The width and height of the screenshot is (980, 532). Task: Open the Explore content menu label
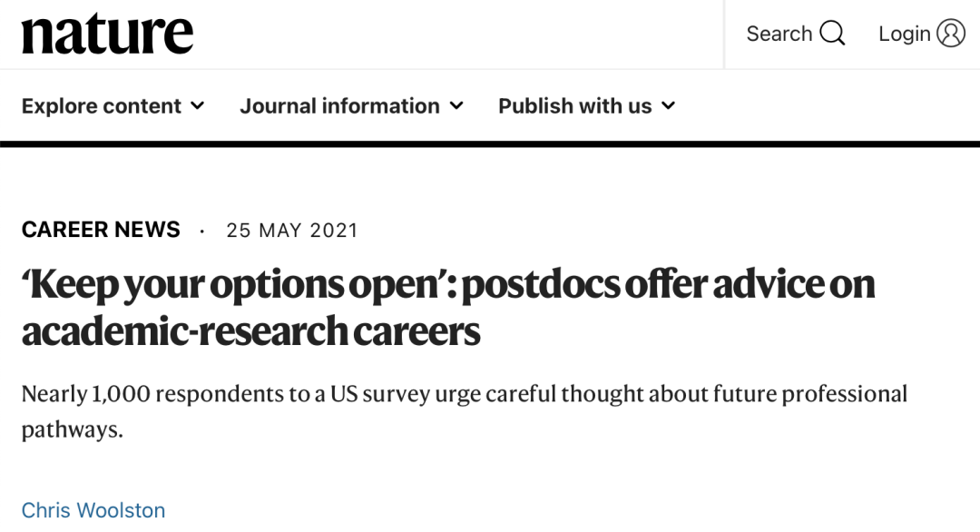pos(102,105)
